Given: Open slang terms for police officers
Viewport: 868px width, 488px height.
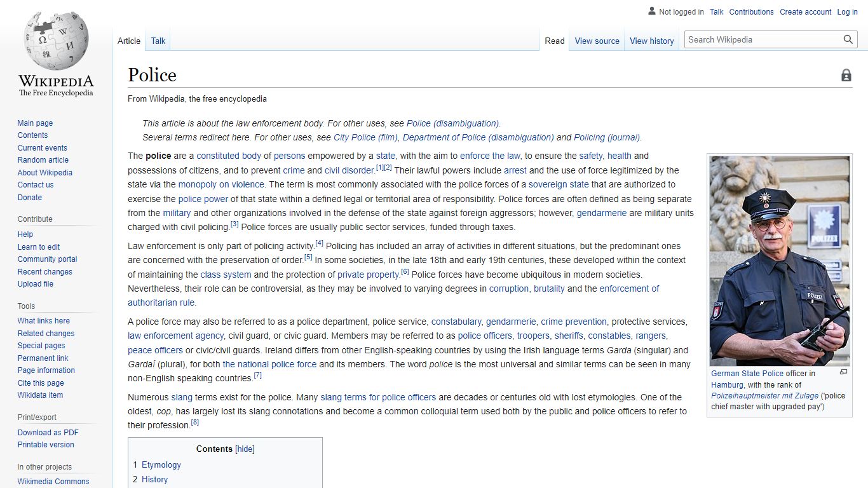Looking at the screenshot, I should [378, 397].
